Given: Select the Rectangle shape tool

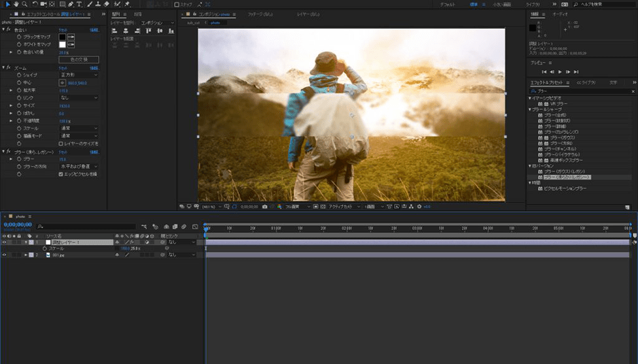Looking at the screenshot, I should (x=62, y=4).
